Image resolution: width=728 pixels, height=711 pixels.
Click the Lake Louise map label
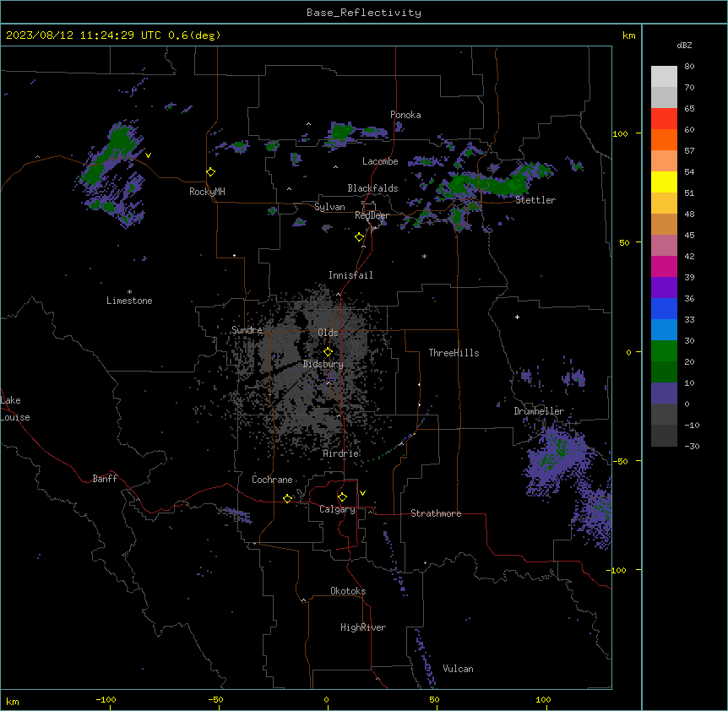pos(15,409)
